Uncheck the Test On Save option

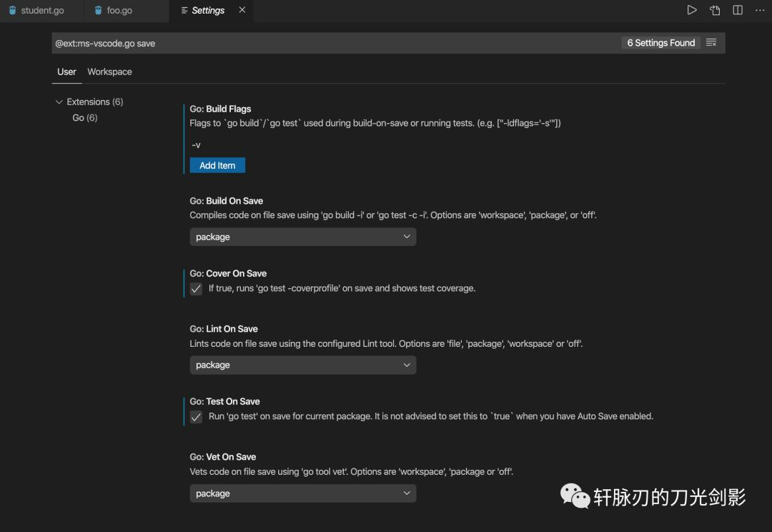[x=196, y=416]
